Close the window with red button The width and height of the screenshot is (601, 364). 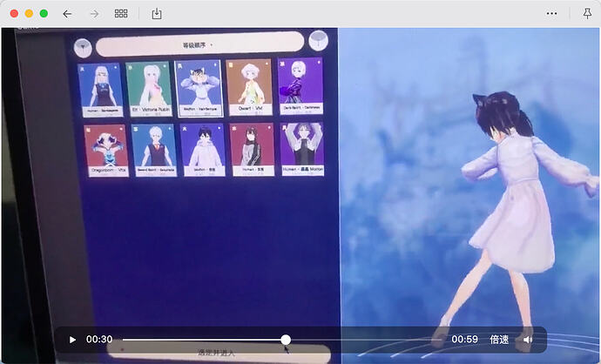14,14
